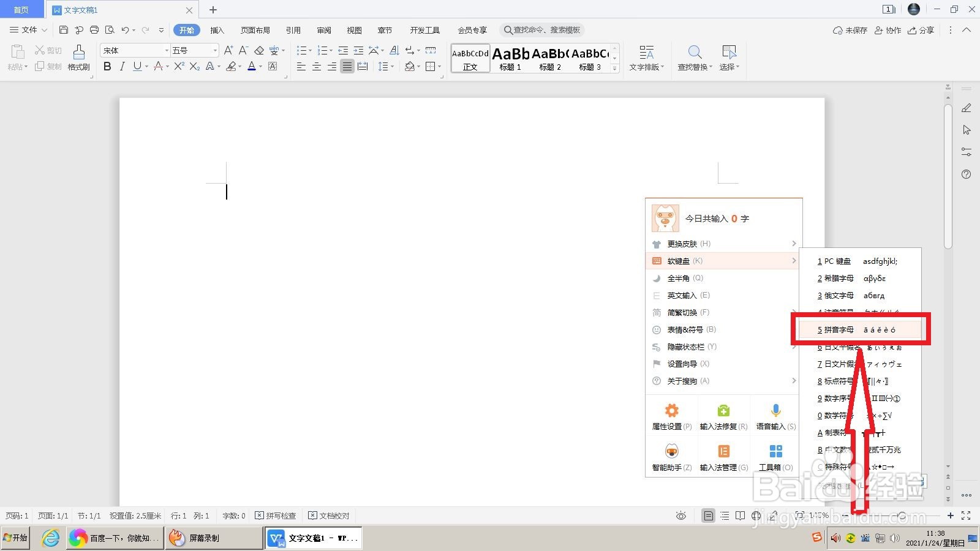Open the font size 五号 dropdown
The image size is (980, 551).
click(215, 50)
